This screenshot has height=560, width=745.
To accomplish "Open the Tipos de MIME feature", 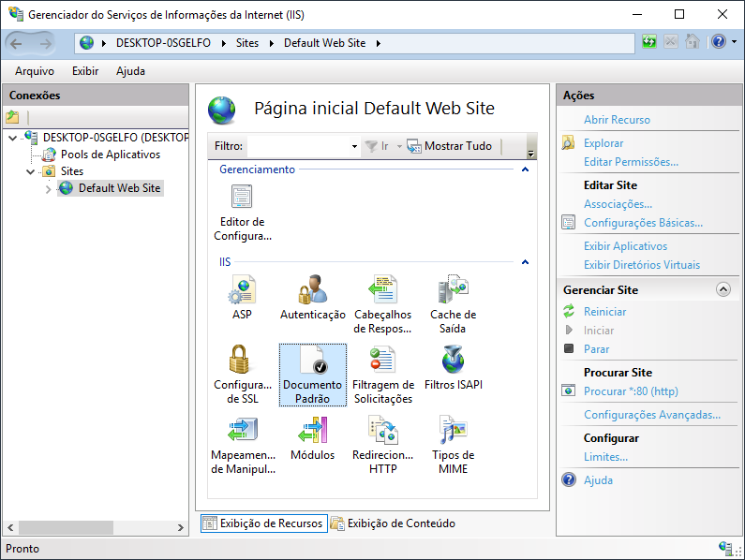I will [x=453, y=433].
